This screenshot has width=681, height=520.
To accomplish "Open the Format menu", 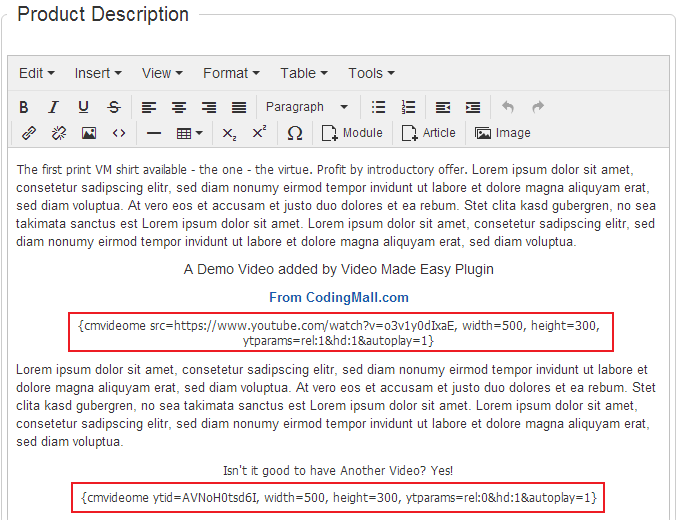I will (231, 73).
